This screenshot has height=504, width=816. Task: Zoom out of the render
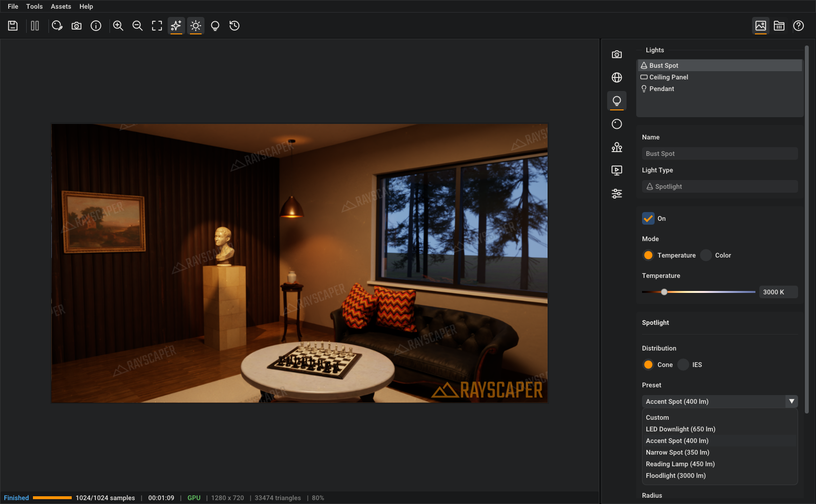138,26
